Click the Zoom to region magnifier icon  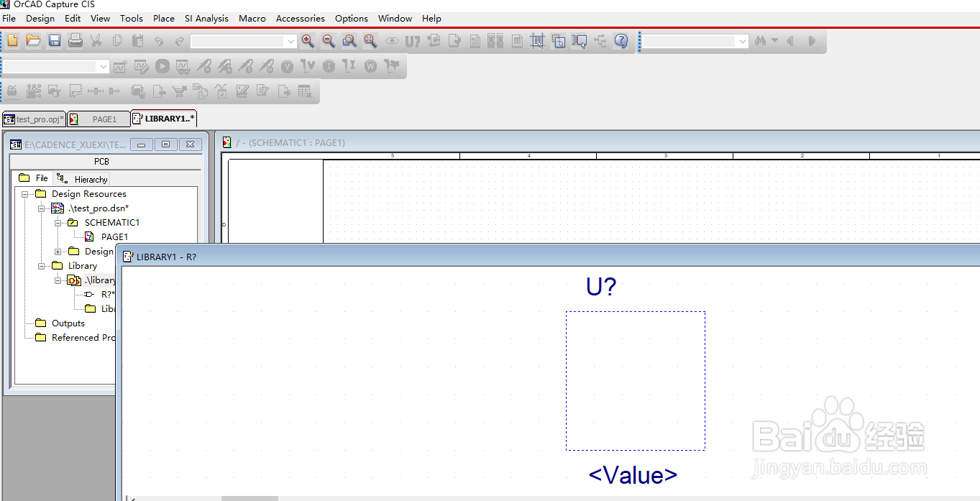[x=349, y=41]
